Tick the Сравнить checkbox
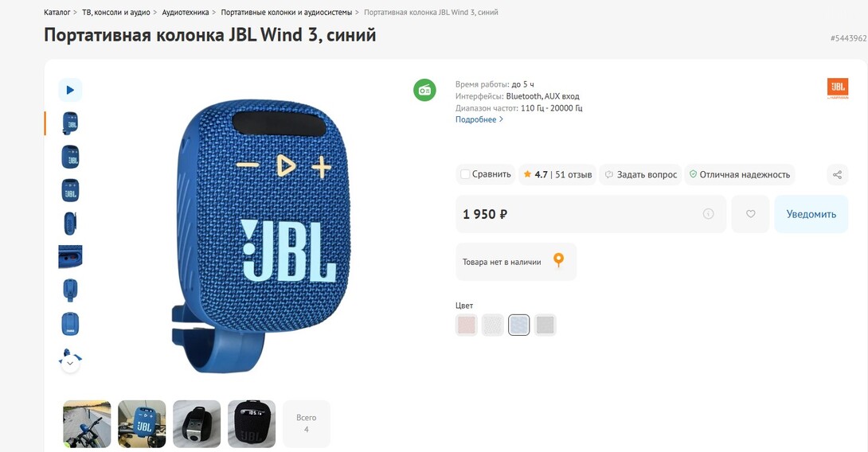This screenshot has height=452, width=868. point(466,174)
